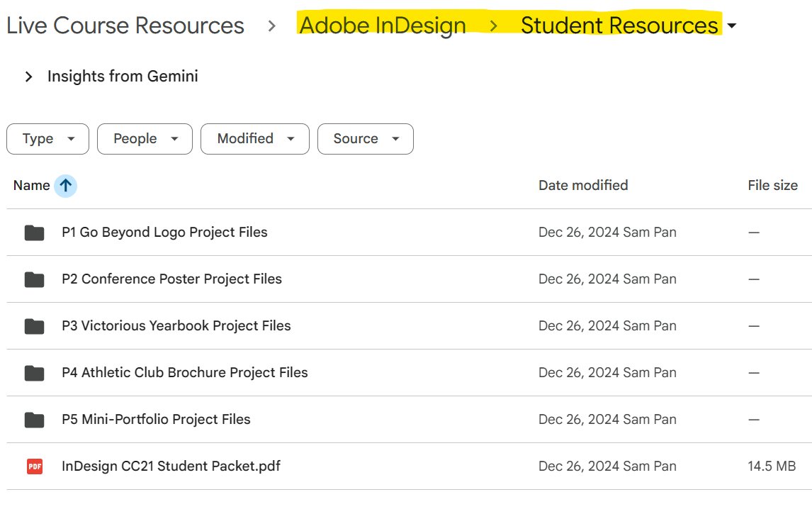Open the Type filter dropdown
The width and height of the screenshot is (812, 514).
coord(47,139)
